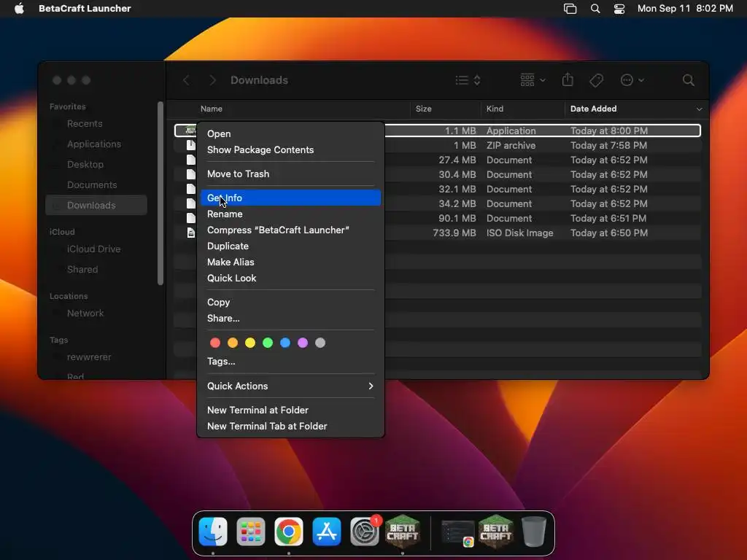Select Make Alias
This screenshot has width=747, height=560.
coord(290,262)
